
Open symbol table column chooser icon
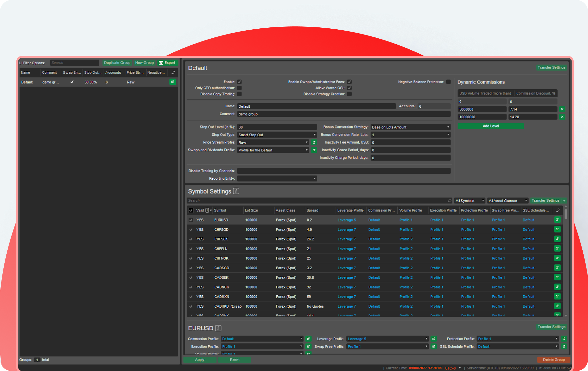click(558, 210)
